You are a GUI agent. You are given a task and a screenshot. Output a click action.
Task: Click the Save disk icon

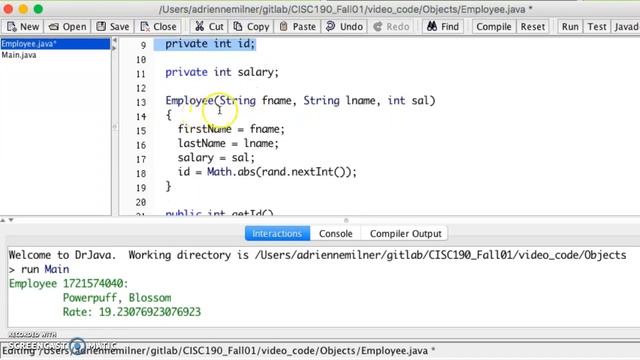coord(101,27)
